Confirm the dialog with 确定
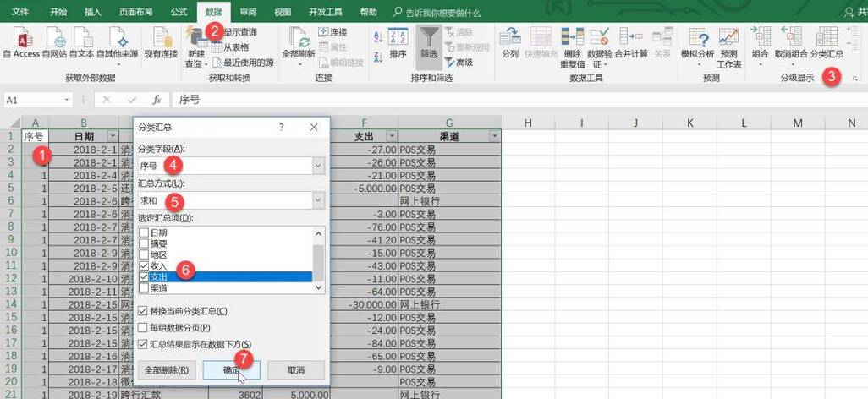The width and height of the screenshot is (868, 399). [232, 370]
